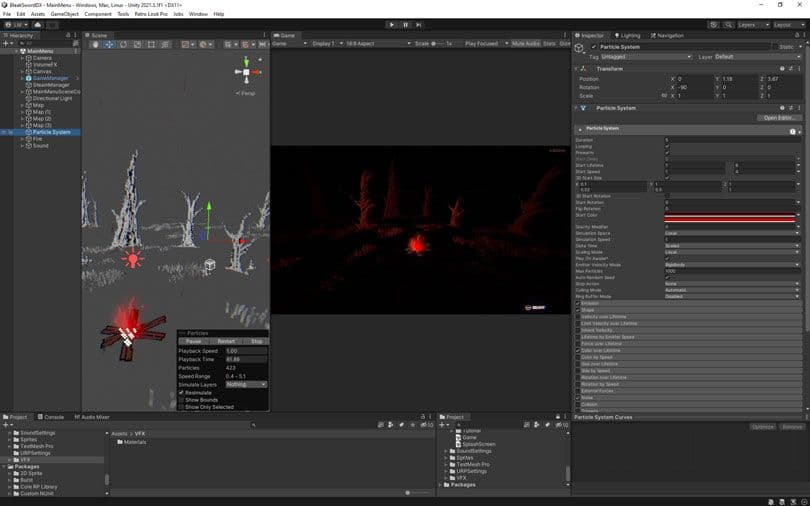Enable the Show Bounds checkbox
The image size is (810, 506).
click(x=181, y=400)
